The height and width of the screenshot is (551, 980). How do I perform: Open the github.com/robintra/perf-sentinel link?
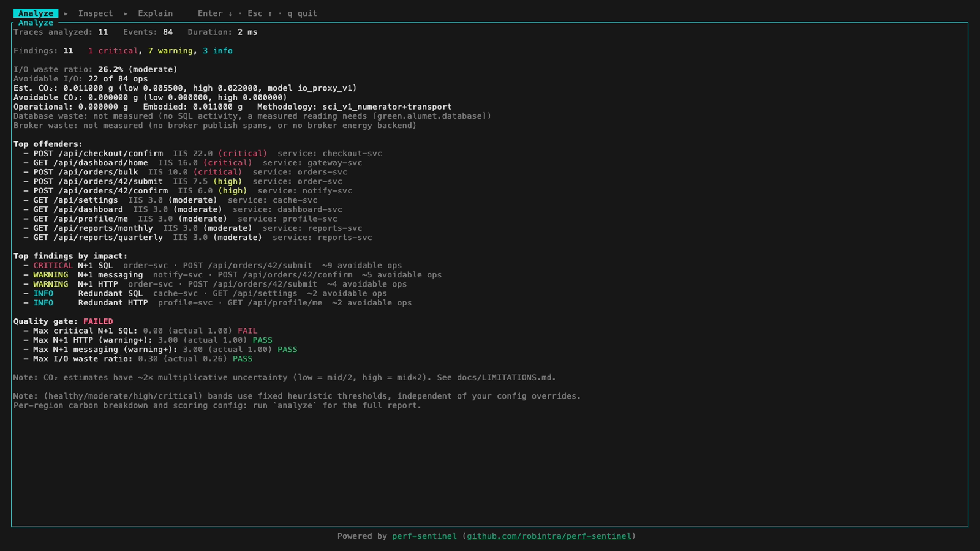(549, 536)
